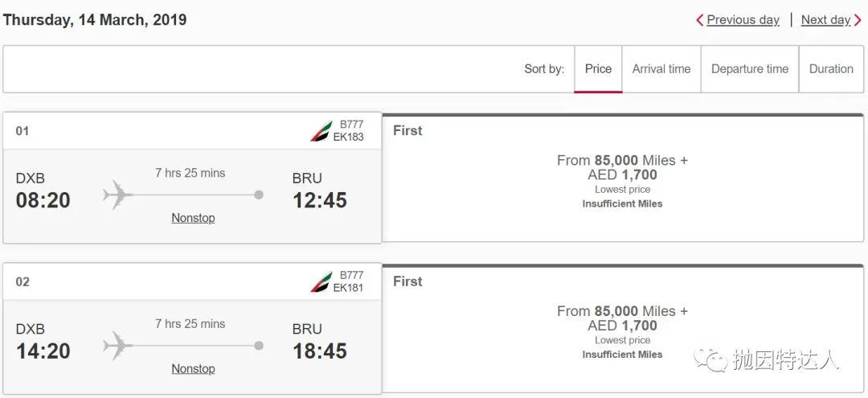Click the right chevron after Next day
This screenshot has height=398, width=868.
858,20
